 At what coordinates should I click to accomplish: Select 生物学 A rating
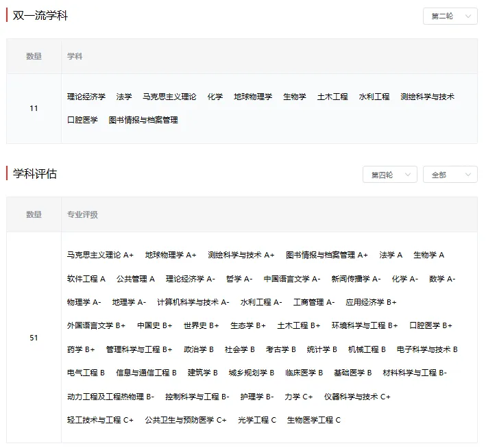428,255
